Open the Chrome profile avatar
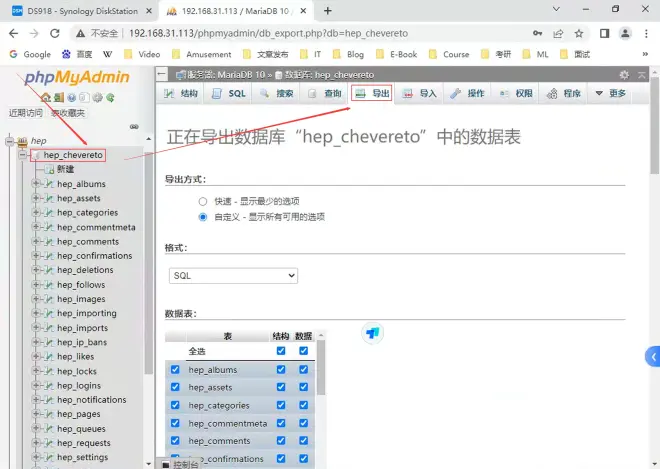 coord(625,33)
